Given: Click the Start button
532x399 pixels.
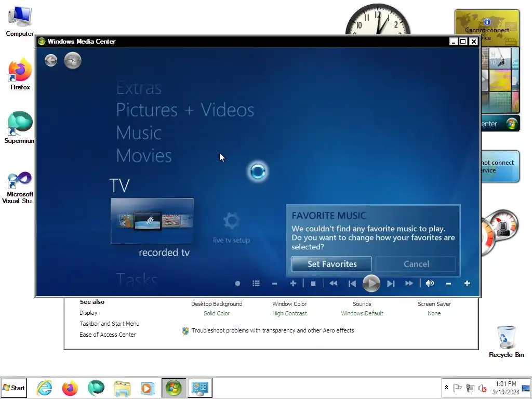Looking at the screenshot, I should (14, 388).
